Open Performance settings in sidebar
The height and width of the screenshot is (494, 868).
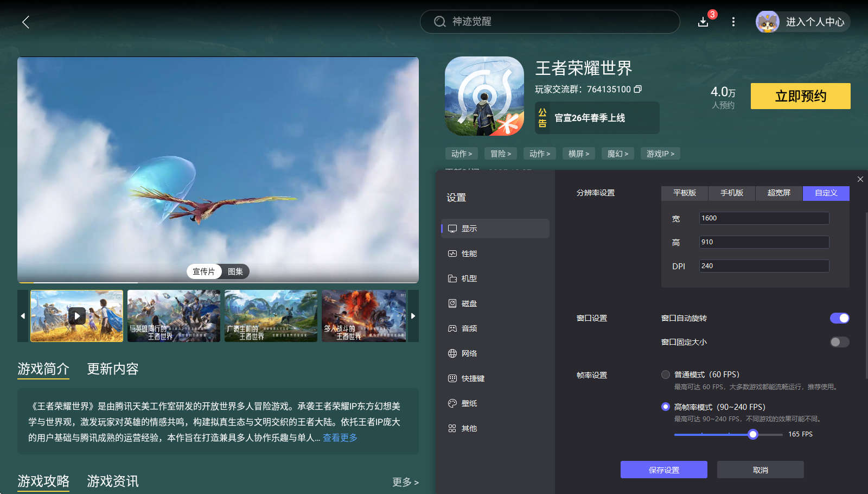(x=469, y=254)
